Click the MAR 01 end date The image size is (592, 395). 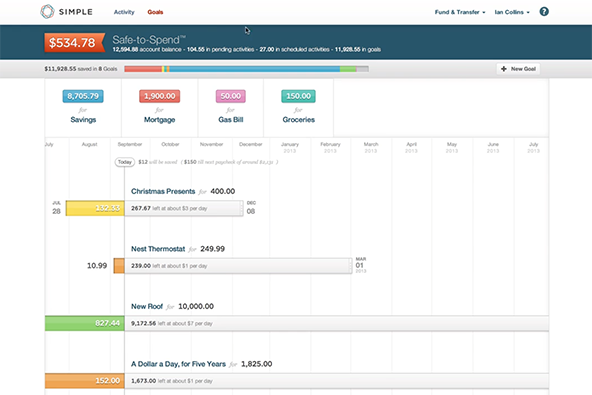pos(361,265)
